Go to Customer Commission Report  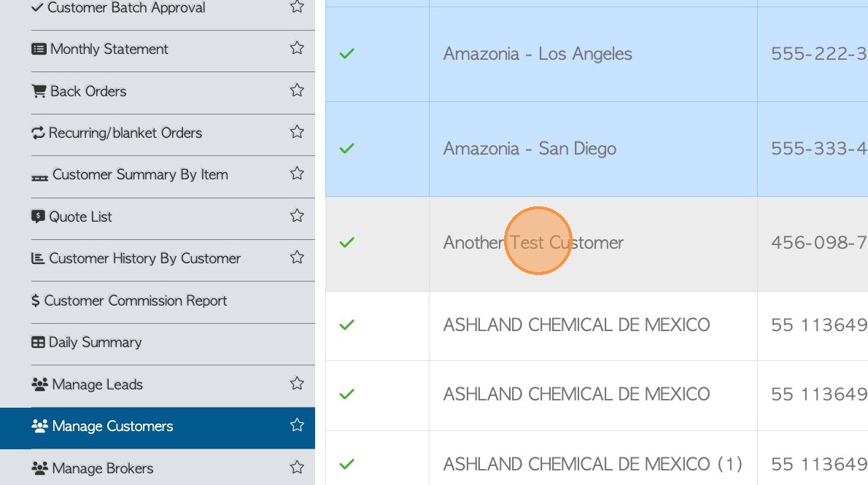[136, 300]
